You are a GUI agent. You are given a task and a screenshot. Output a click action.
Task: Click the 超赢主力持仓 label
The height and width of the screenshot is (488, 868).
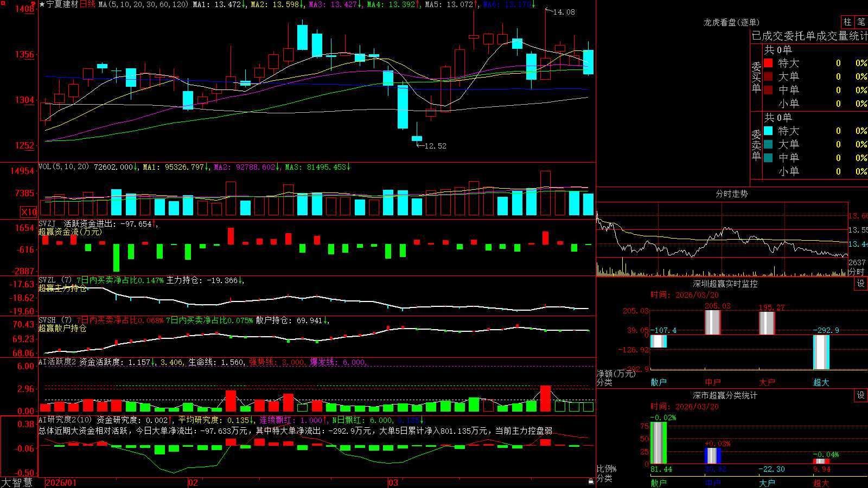tap(62, 288)
